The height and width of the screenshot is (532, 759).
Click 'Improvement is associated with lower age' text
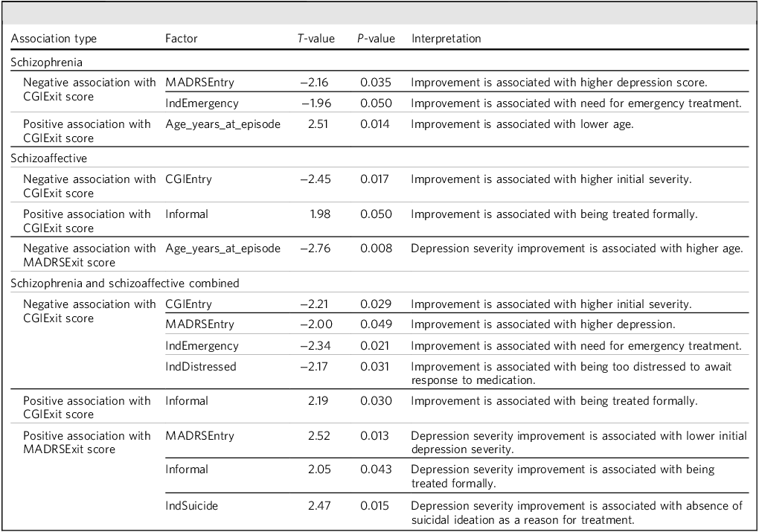click(522, 124)
